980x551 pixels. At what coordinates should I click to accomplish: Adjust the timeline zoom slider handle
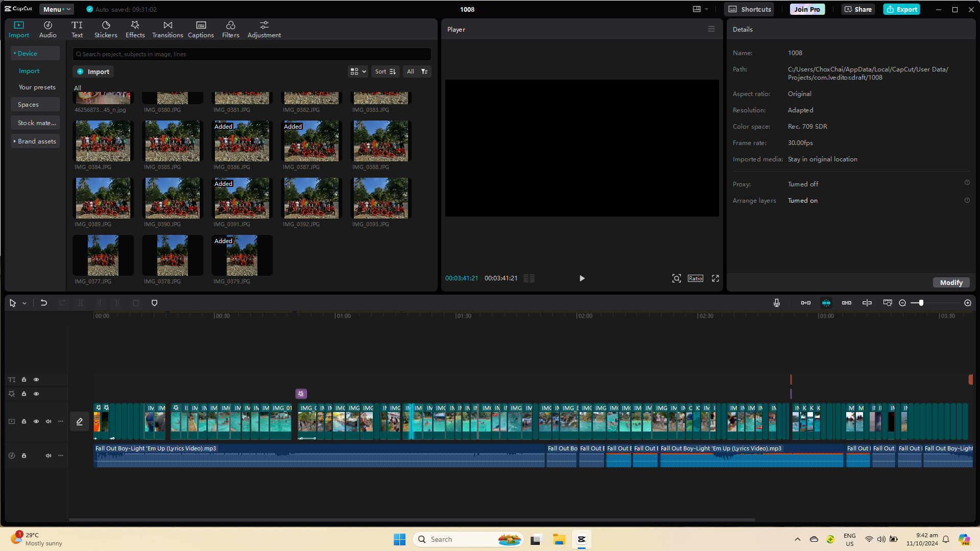[921, 303]
